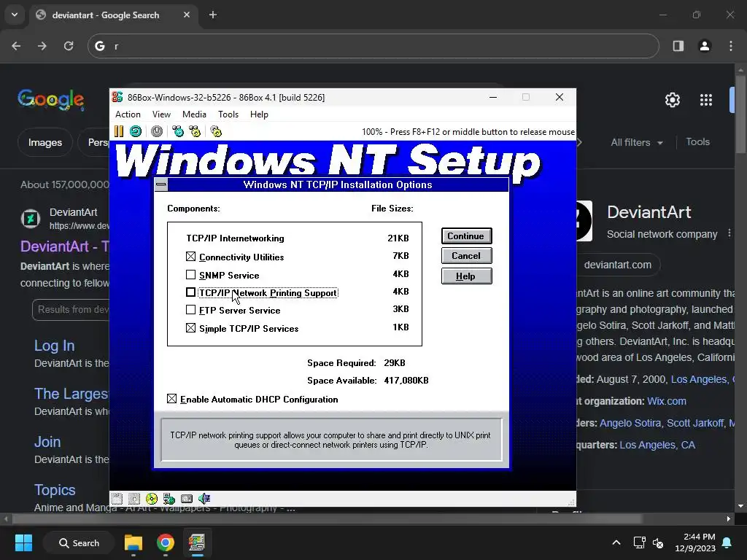Image resolution: width=747 pixels, height=560 pixels.
Task: Open deviantart.com chip in knowledge panel
Action: pyautogui.click(x=617, y=265)
